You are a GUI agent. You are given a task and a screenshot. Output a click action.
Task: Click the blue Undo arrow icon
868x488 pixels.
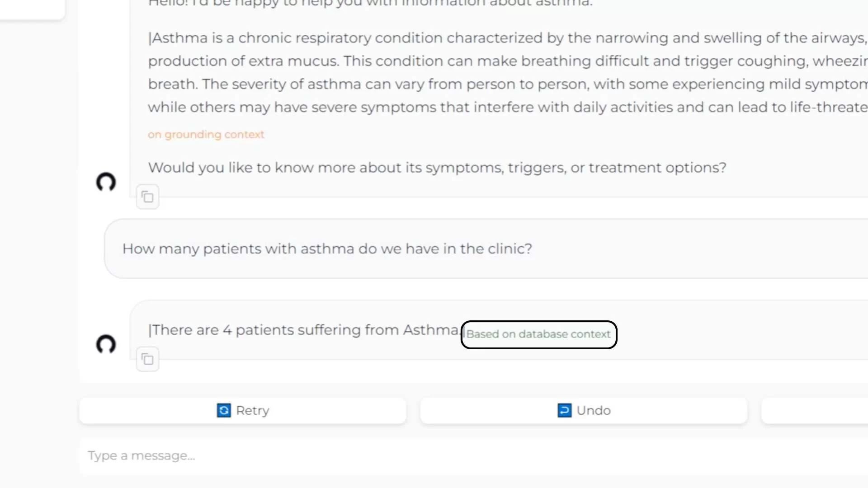[x=564, y=410]
